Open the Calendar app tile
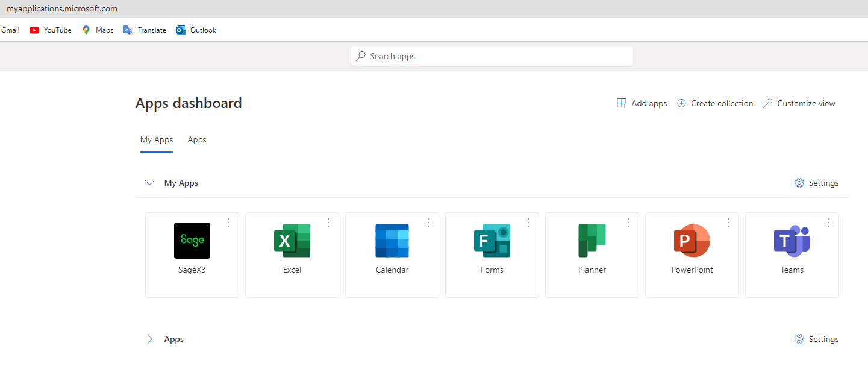Viewport: 868px width, 386px height. coord(392,241)
